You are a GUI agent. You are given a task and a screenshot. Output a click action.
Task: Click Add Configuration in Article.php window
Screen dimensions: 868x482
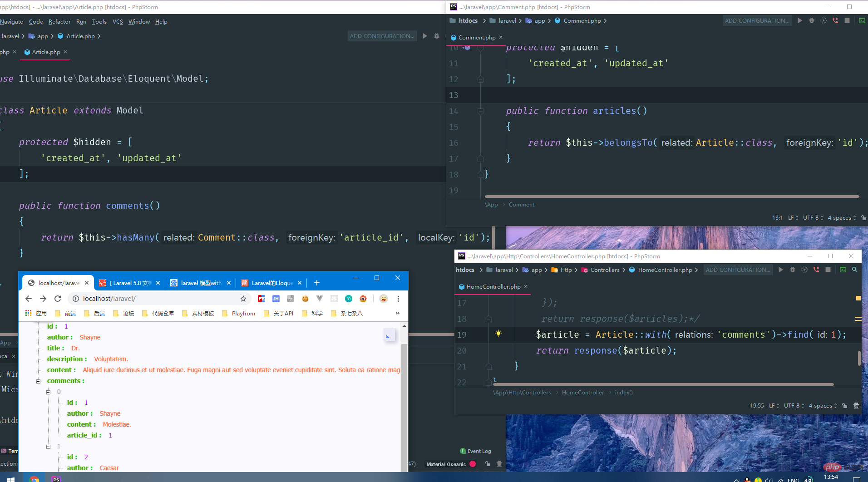[x=382, y=36]
